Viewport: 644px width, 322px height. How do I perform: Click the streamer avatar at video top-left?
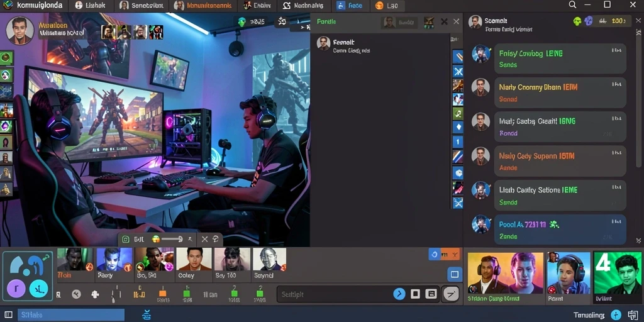pyautogui.click(x=19, y=30)
